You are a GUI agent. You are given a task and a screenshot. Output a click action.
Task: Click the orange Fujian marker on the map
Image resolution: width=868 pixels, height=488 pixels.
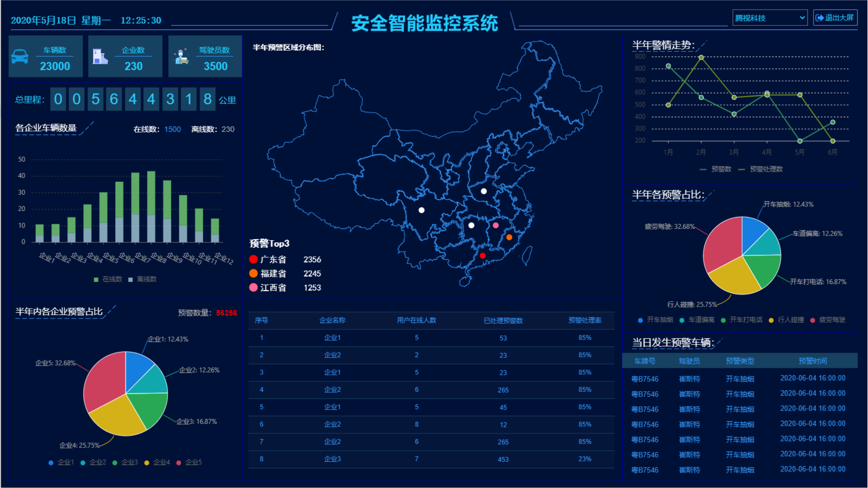pyautogui.click(x=509, y=237)
